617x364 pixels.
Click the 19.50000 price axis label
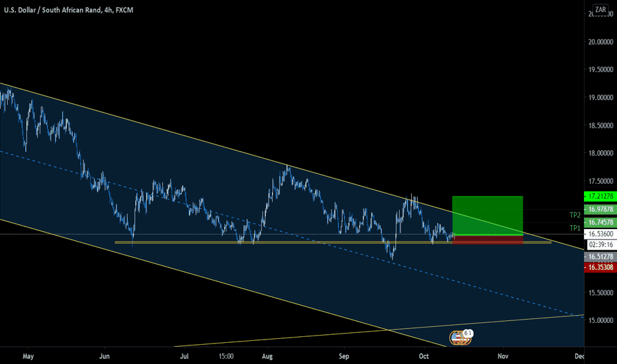pyautogui.click(x=600, y=69)
